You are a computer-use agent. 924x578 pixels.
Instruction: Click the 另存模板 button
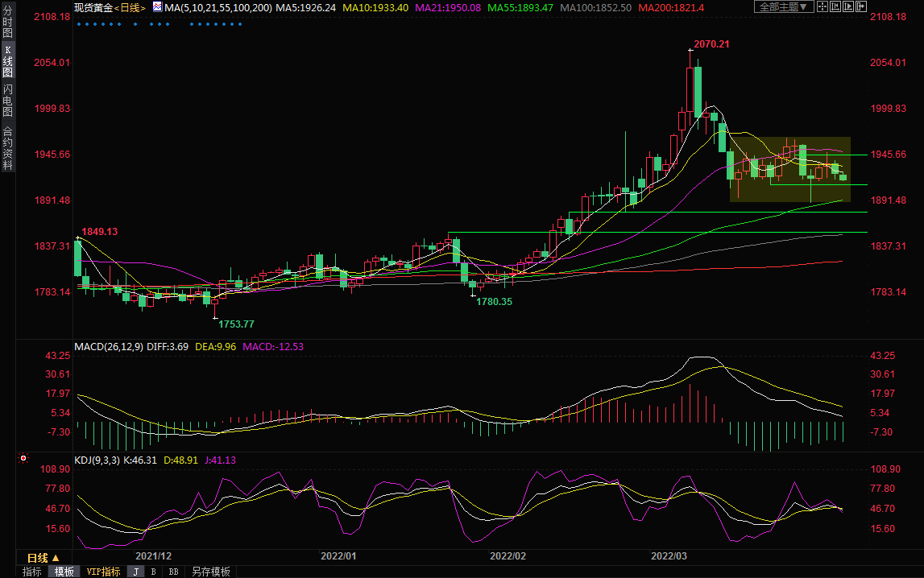pos(210,572)
